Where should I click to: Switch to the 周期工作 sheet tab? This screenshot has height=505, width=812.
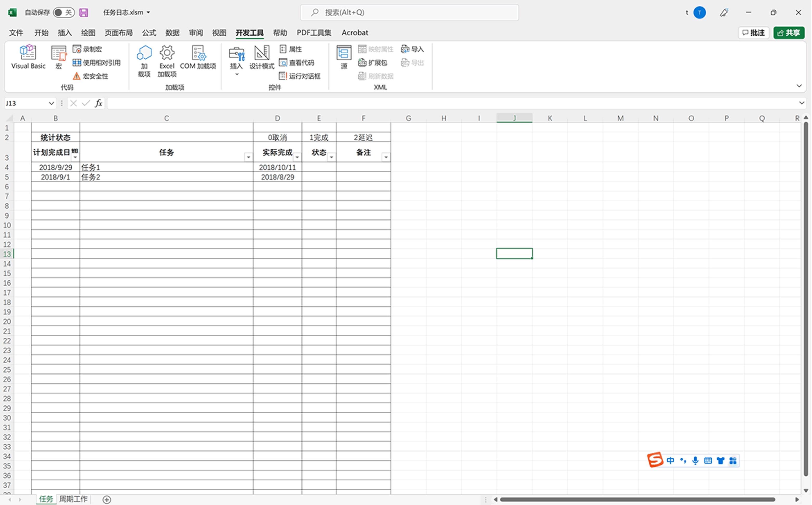[73, 499]
